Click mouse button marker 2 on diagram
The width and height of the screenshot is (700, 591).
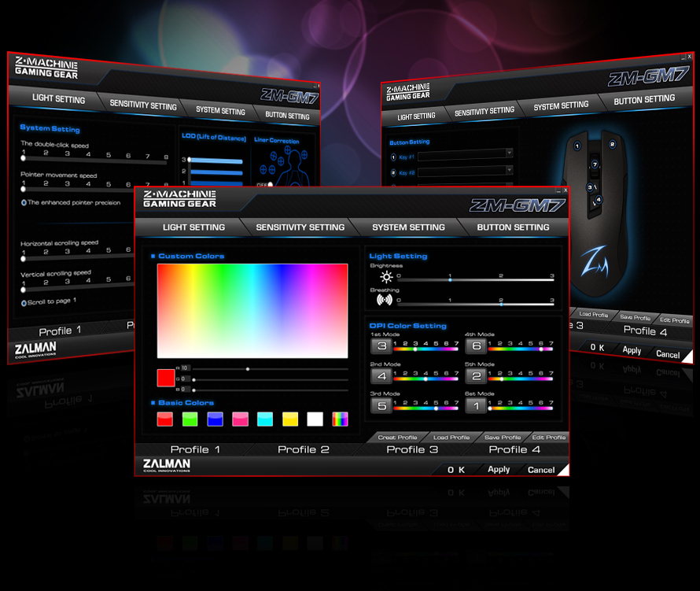tap(611, 144)
